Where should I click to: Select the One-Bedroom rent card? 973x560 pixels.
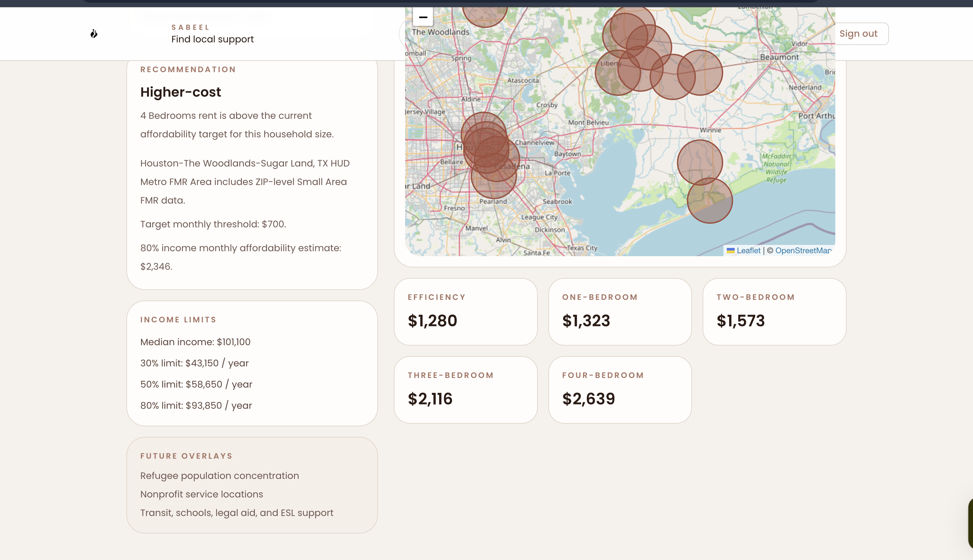[620, 311]
